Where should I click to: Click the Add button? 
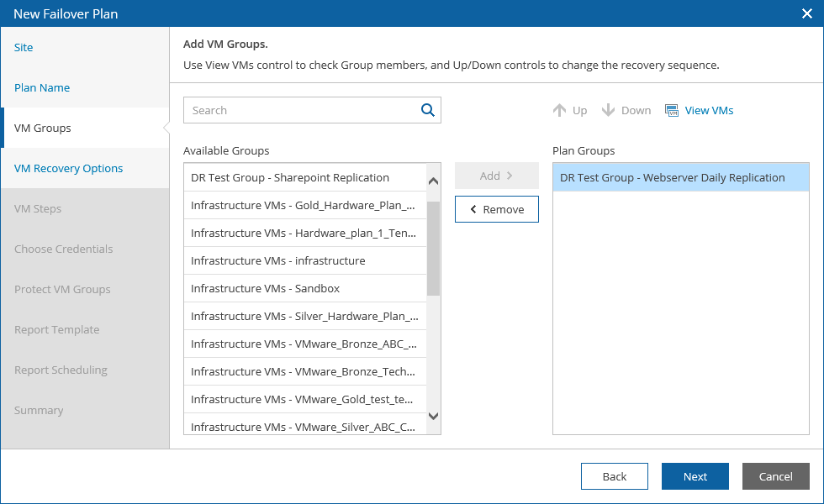[496, 176]
